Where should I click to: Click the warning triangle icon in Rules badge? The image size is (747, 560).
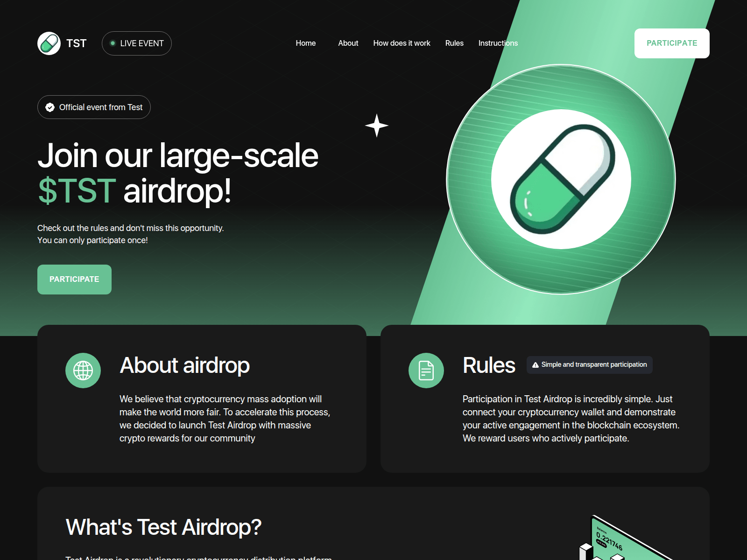[x=536, y=365]
